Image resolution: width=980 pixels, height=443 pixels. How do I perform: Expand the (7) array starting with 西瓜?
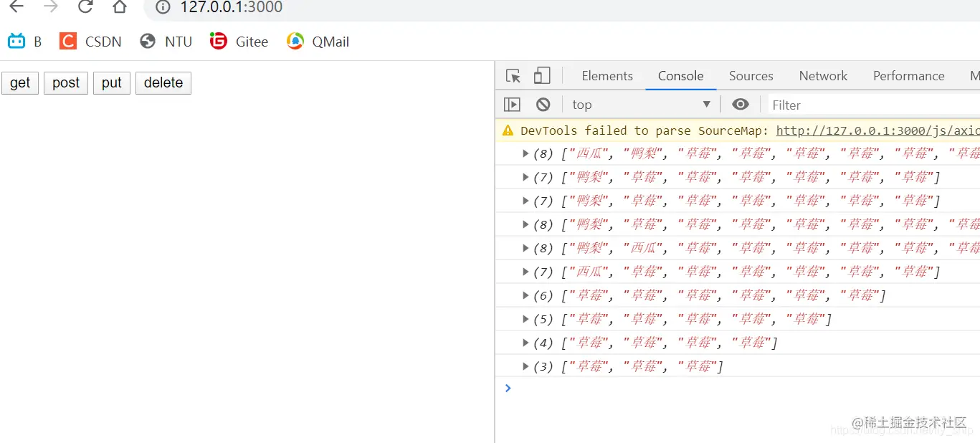[x=525, y=272]
